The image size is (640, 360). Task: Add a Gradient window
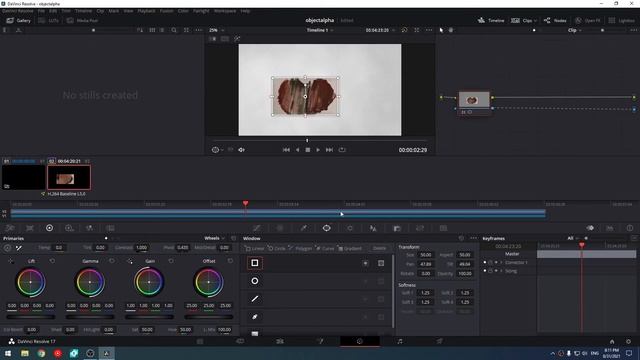[350, 248]
